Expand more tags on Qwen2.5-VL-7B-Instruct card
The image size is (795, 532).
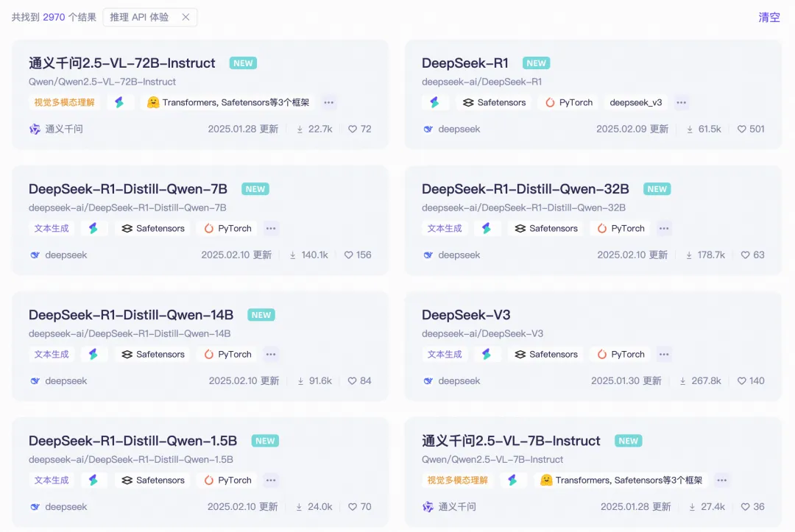tap(721, 480)
